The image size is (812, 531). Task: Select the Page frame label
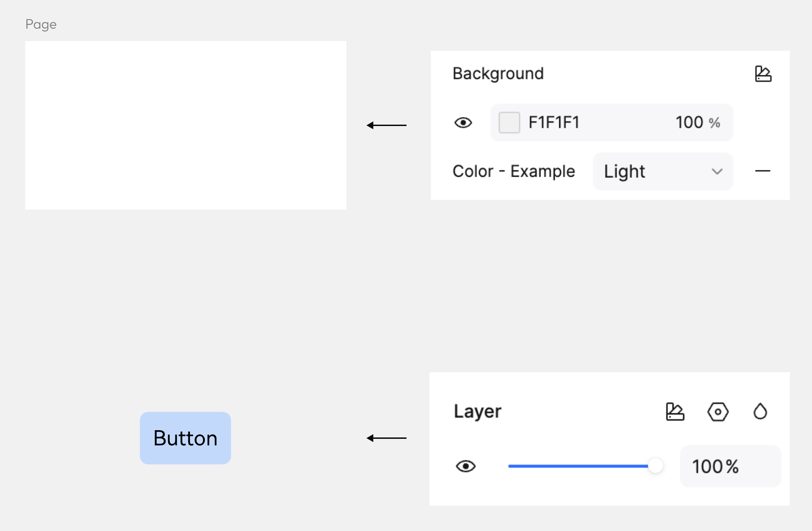point(41,25)
